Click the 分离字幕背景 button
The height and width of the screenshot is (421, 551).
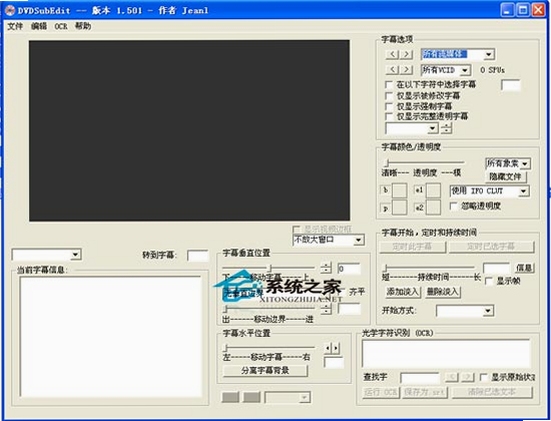(265, 370)
